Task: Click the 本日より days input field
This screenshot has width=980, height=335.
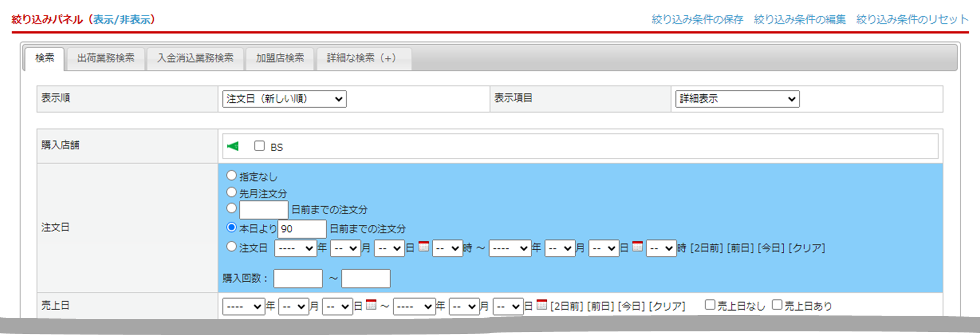Action: pyautogui.click(x=302, y=229)
